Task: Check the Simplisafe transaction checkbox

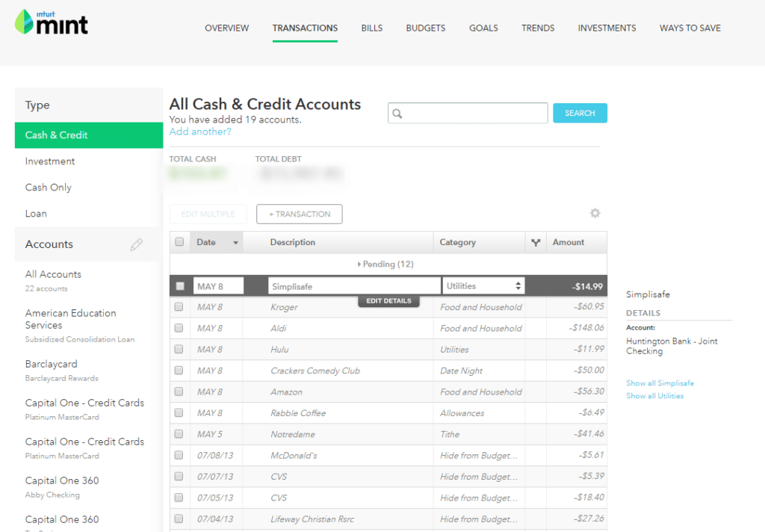Action: click(x=180, y=286)
